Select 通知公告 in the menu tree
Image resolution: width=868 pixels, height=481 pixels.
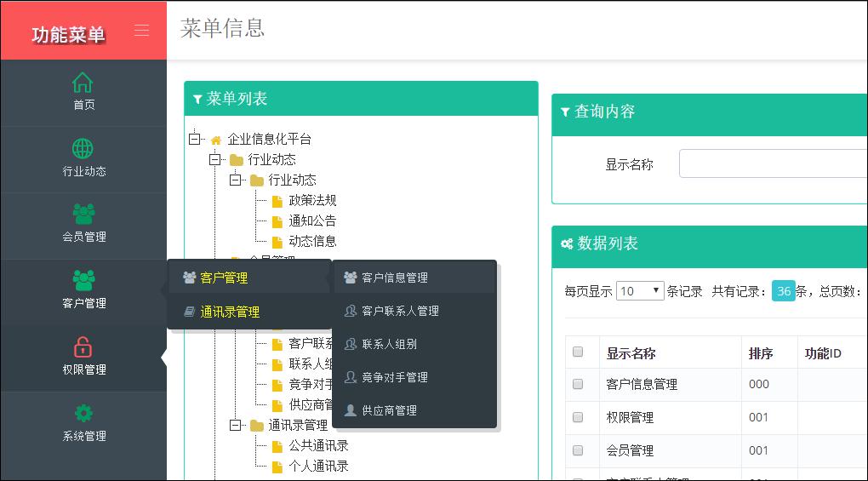tap(312, 220)
